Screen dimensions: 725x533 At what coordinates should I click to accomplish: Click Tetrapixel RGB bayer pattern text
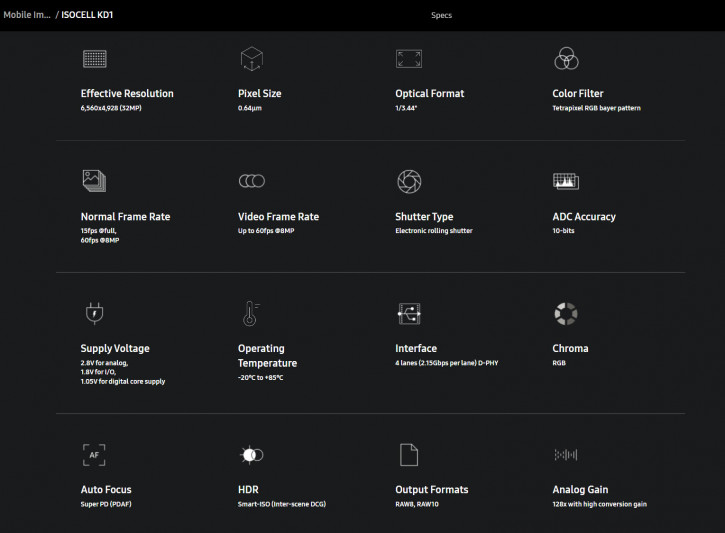click(596, 108)
